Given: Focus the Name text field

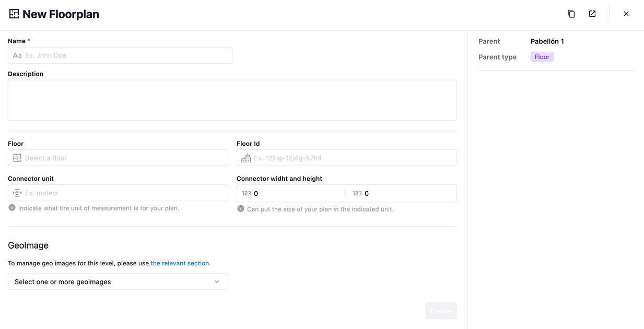Looking at the screenshot, I should [125, 55].
